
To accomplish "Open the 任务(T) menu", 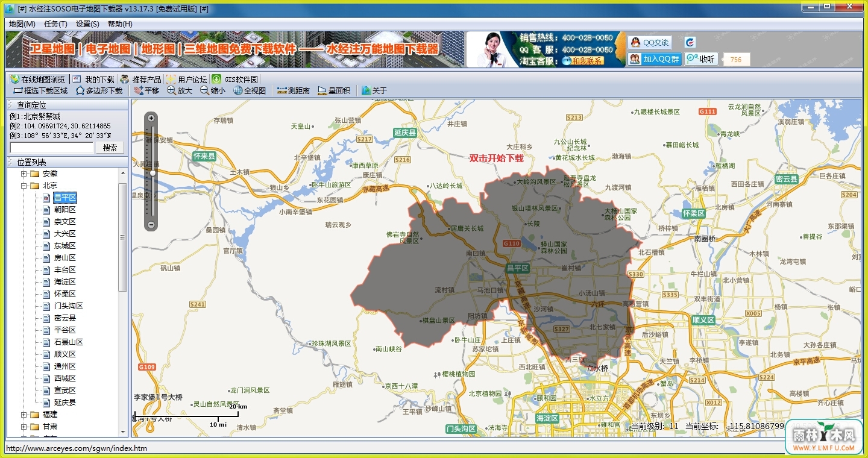I will 55,24.
